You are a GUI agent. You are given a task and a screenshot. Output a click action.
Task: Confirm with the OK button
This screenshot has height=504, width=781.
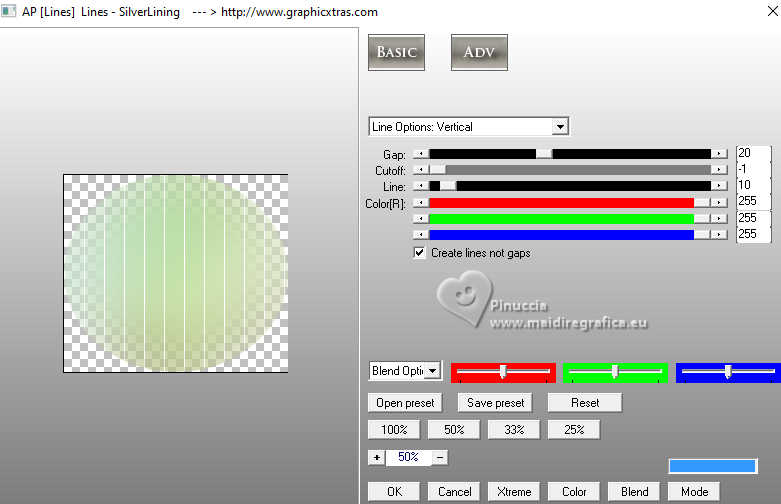[394, 492]
